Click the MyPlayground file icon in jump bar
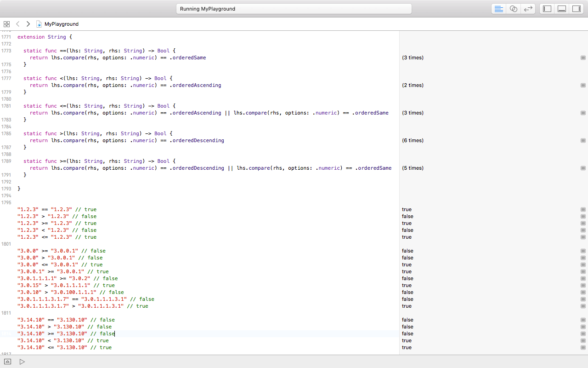The image size is (588, 368). 40,24
